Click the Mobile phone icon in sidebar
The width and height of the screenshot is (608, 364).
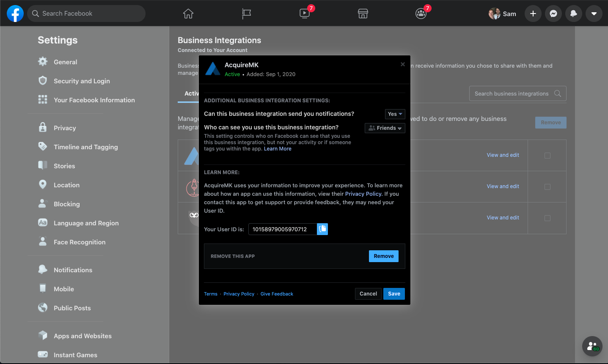coord(43,288)
